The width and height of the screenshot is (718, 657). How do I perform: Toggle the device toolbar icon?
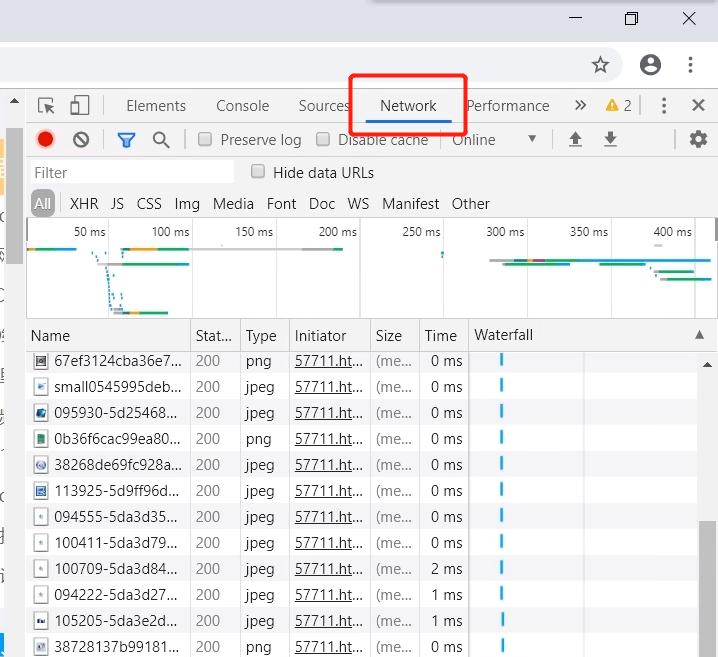point(80,106)
